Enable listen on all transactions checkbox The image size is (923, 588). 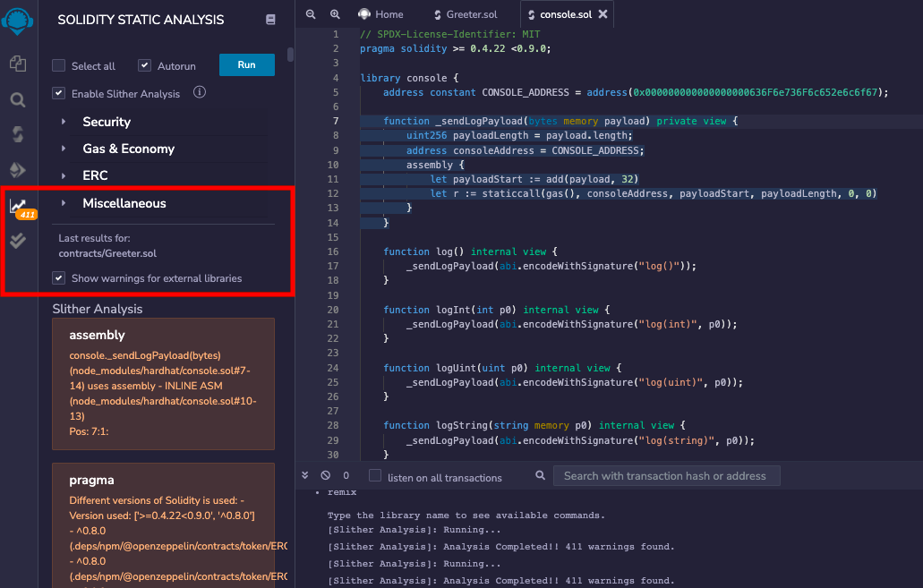[x=375, y=475]
